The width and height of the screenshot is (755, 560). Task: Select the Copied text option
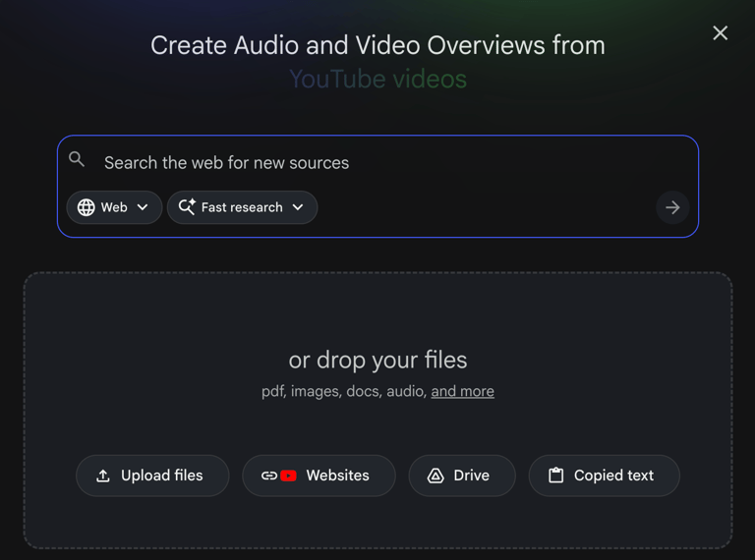tap(604, 476)
